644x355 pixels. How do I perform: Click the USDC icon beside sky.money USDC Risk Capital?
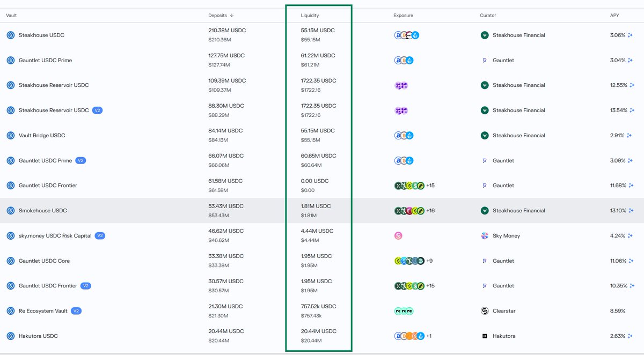(x=10, y=236)
